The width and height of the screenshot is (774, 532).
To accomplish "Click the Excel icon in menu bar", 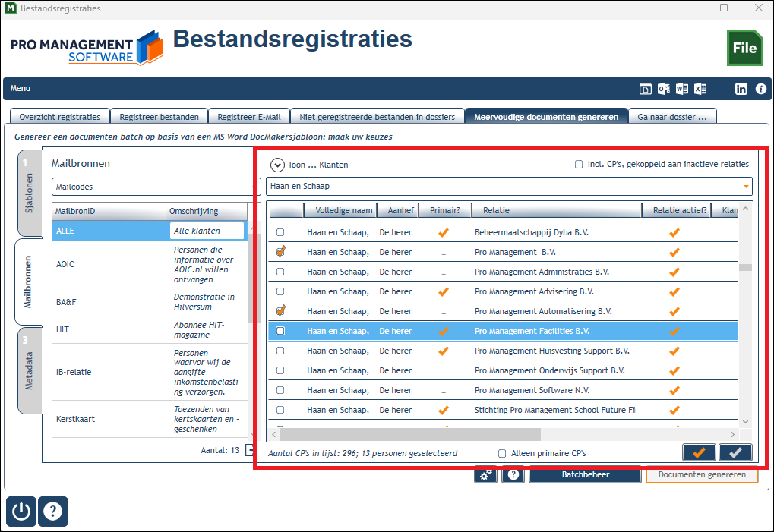I will tap(700, 89).
